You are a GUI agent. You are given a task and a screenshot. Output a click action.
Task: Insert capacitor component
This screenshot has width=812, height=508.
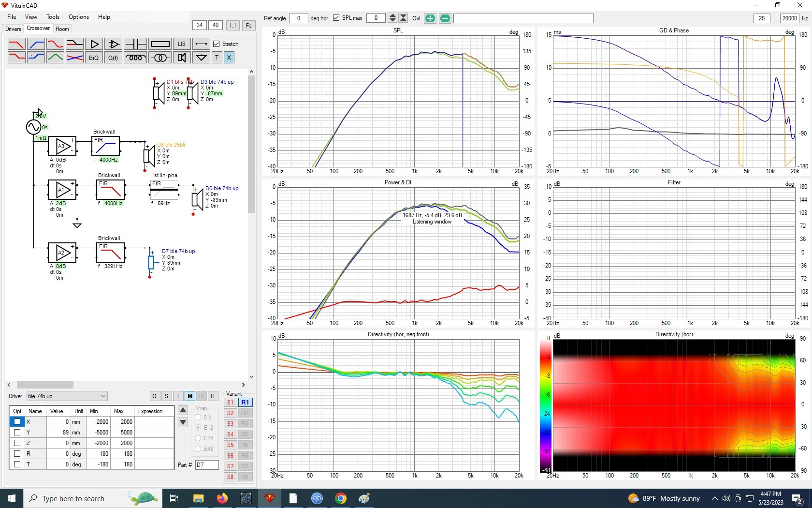135,44
